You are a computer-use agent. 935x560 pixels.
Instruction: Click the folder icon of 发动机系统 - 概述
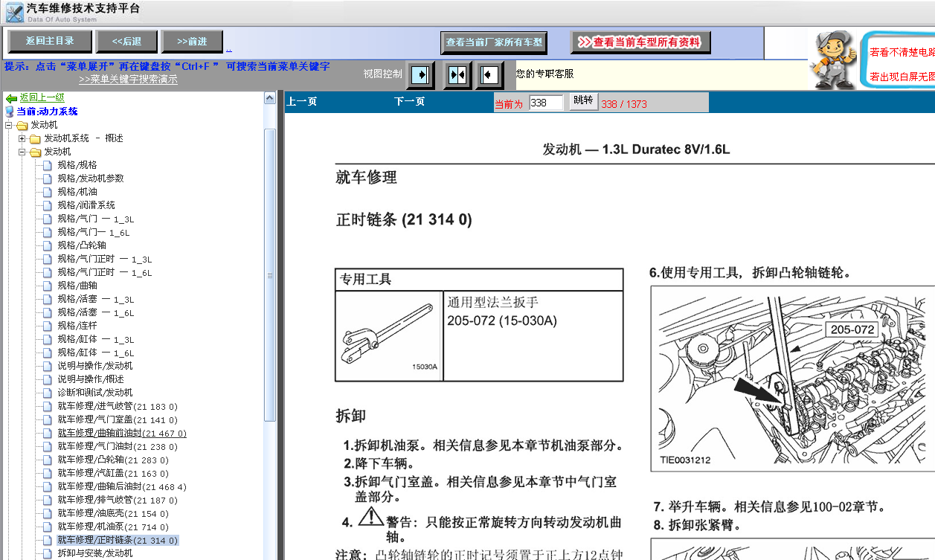point(35,139)
